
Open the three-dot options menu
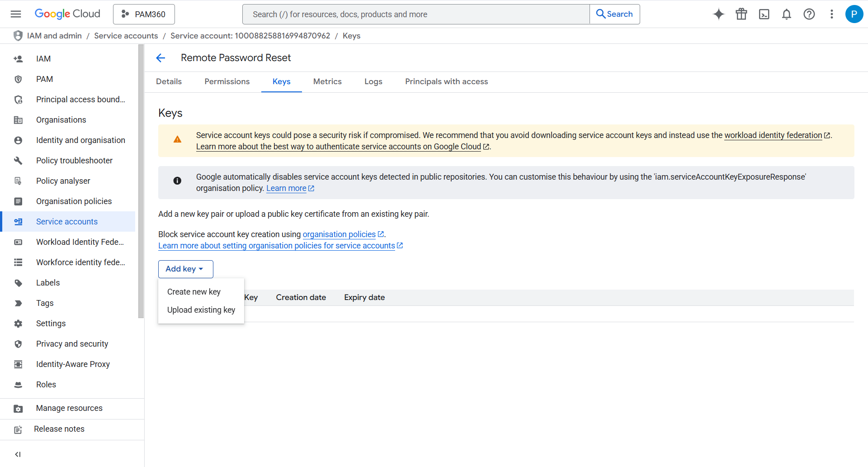click(x=832, y=14)
